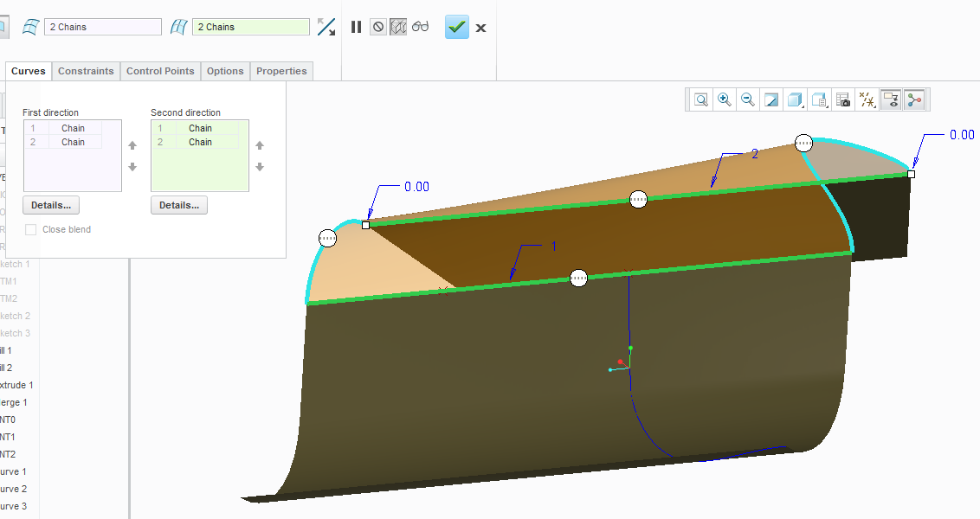This screenshot has width=980, height=519.
Task: Click square drag handle at right chain end
Action: [912, 174]
